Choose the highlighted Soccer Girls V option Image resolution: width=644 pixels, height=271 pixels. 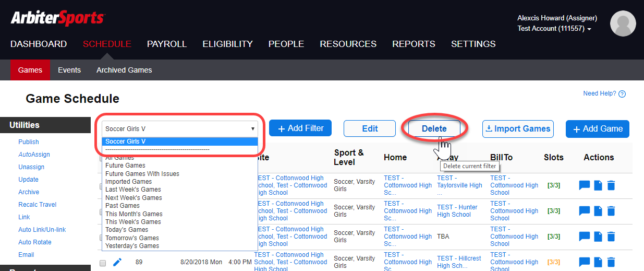[180, 142]
